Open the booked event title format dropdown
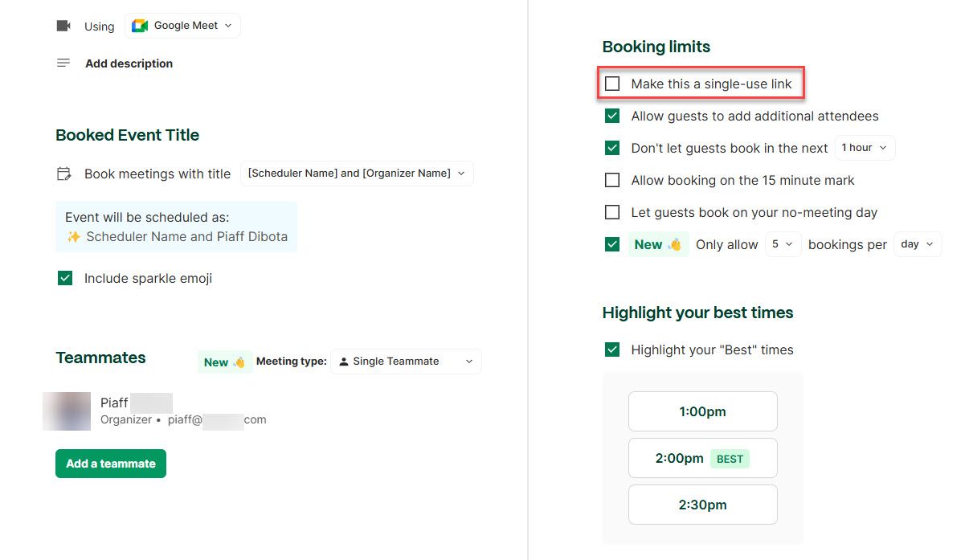The width and height of the screenshot is (965, 560). (356, 174)
